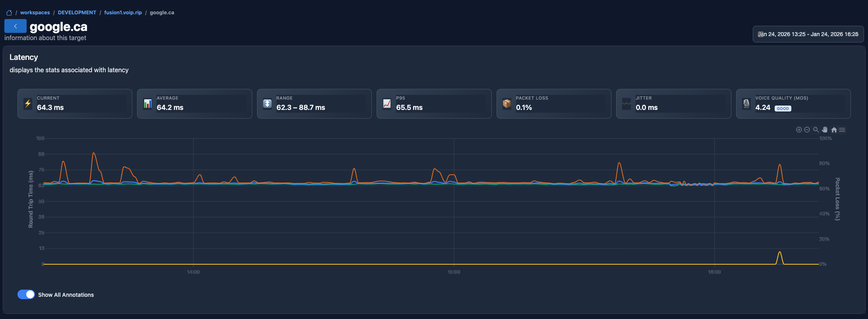This screenshot has height=319, width=868.
Task: Activate the hand panning tool
Action: 825,130
